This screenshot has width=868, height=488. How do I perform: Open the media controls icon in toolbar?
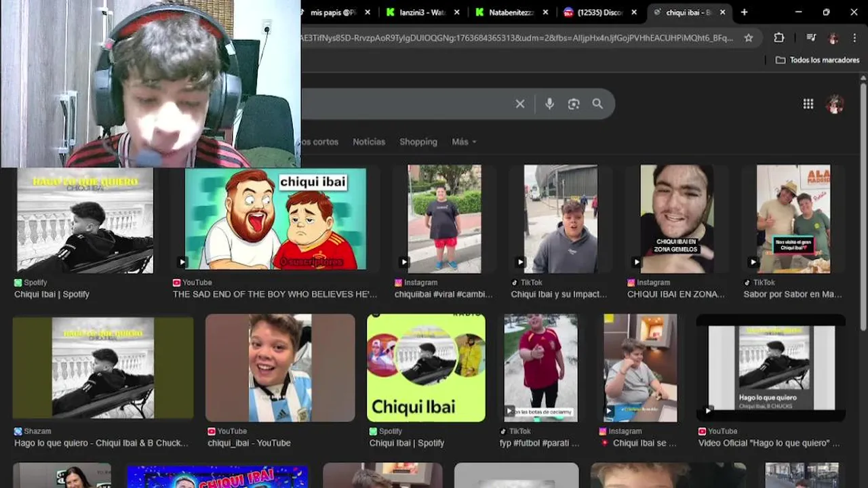[811, 38]
